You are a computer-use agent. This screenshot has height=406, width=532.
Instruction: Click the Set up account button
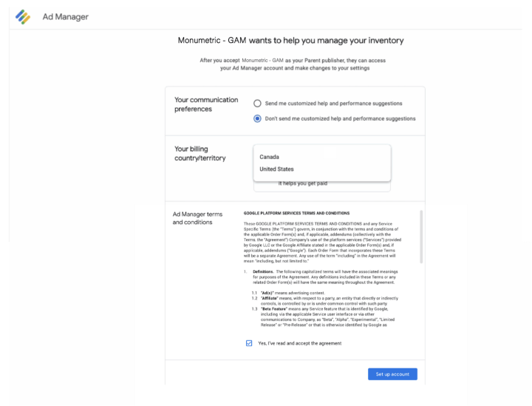pyautogui.click(x=392, y=374)
